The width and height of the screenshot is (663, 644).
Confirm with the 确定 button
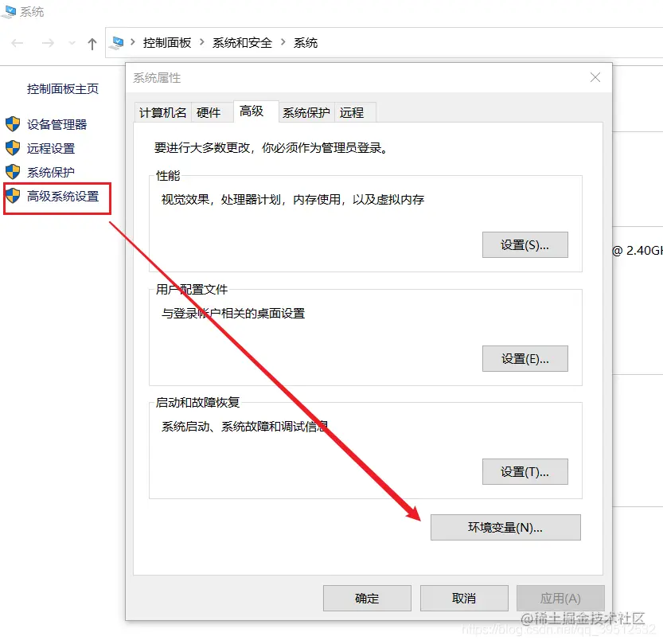point(367,599)
